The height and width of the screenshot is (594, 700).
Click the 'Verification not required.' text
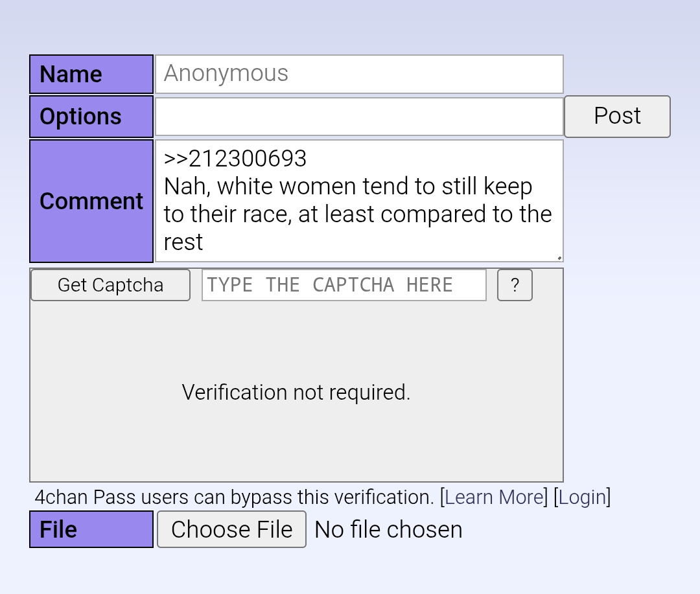[296, 393]
